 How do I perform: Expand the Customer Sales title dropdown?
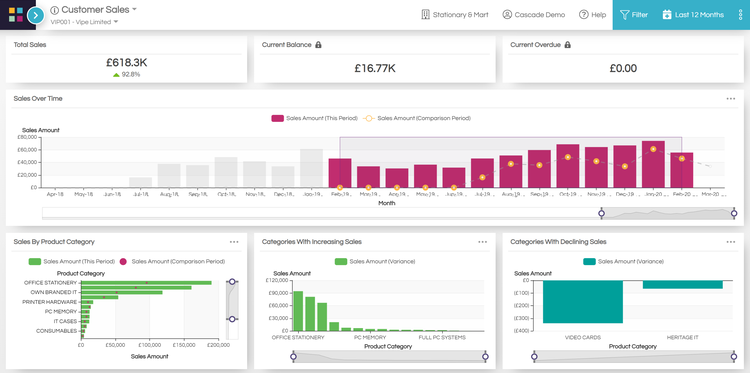click(134, 10)
